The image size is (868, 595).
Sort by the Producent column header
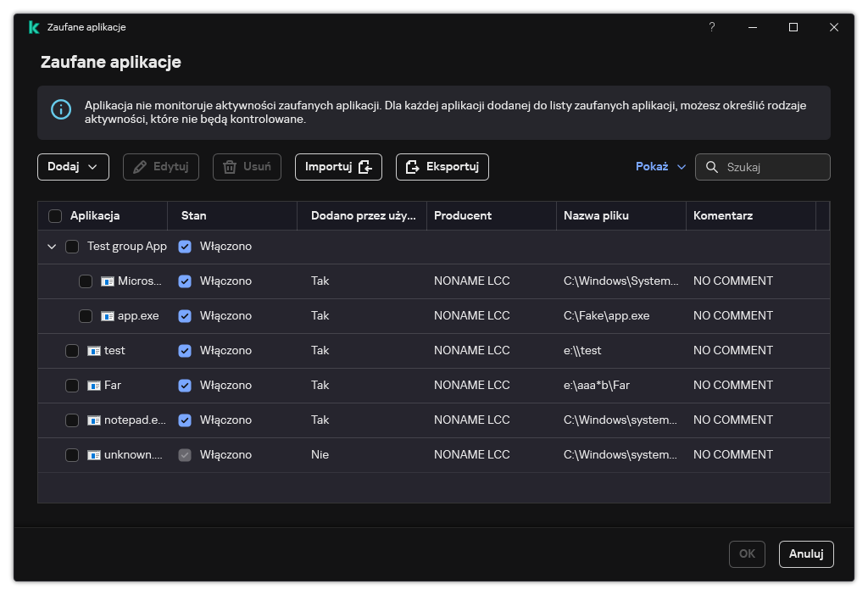coord(463,216)
